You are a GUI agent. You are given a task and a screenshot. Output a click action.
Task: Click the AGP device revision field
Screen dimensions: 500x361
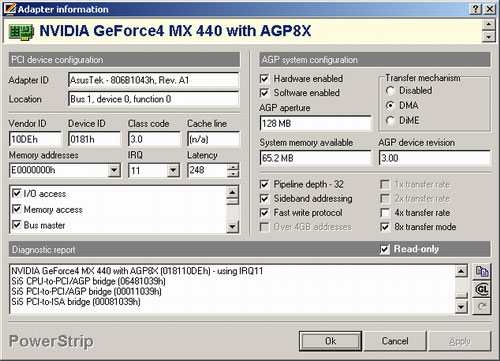pyautogui.click(x=435, y=158)
